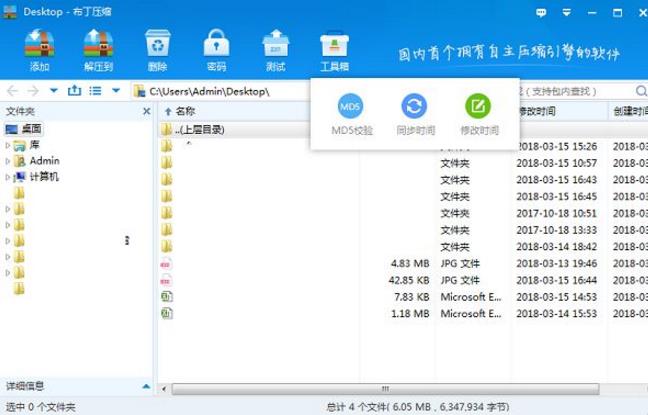Screen dimensions: 648x415
Task: Click the address path field C:\Users\Admin\Desktop\
Action: 210,91
